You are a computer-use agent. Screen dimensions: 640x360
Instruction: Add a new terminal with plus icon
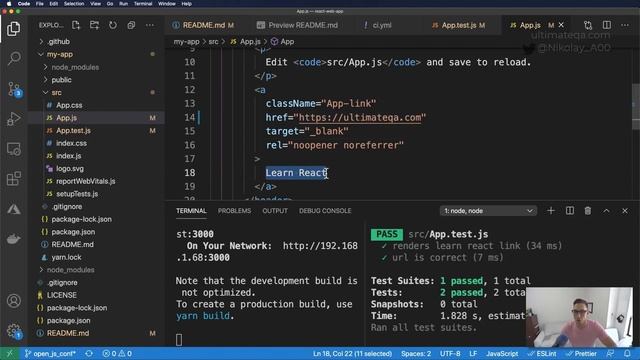point(551,211)
